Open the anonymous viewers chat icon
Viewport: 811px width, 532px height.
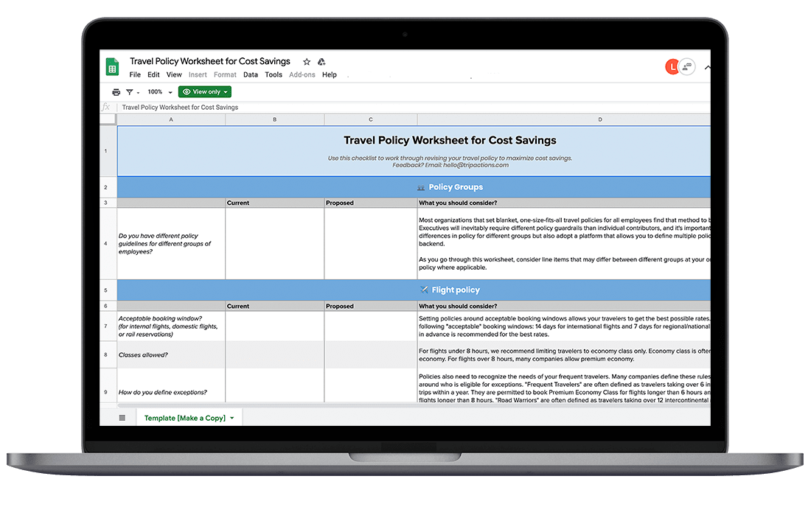687,67
